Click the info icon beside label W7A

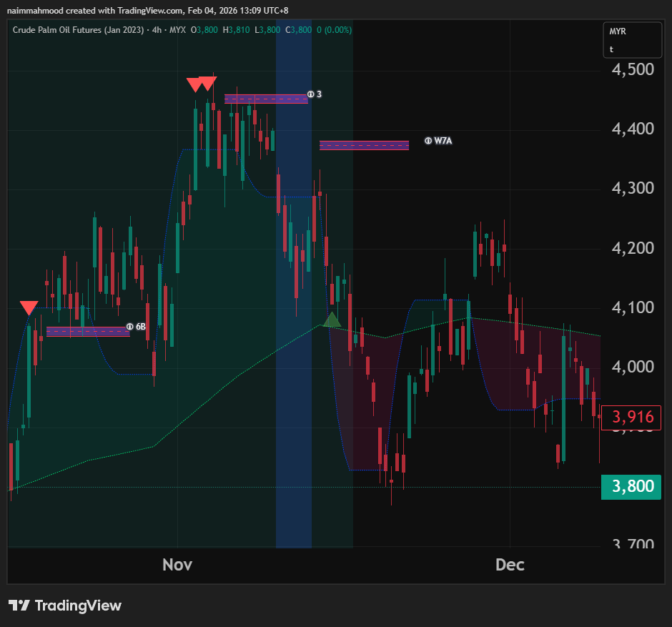(x=428, y=141)
